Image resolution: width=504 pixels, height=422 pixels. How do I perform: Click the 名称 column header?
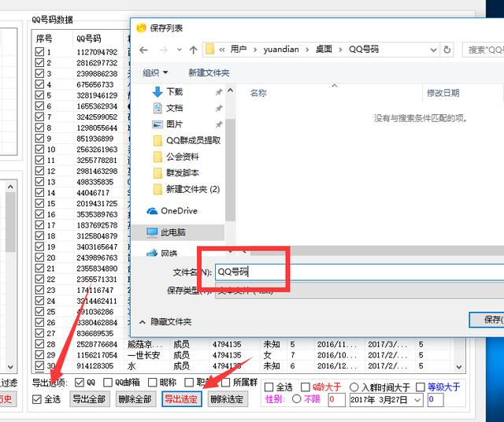258,93
